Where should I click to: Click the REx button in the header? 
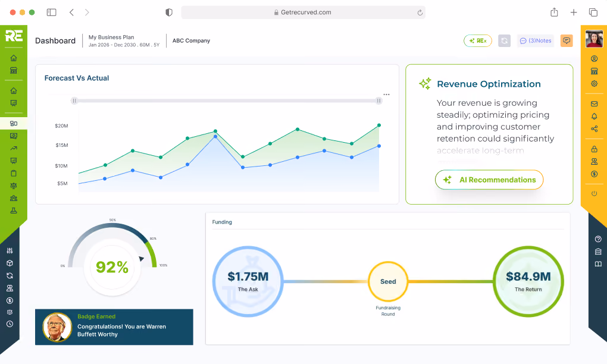478,40
